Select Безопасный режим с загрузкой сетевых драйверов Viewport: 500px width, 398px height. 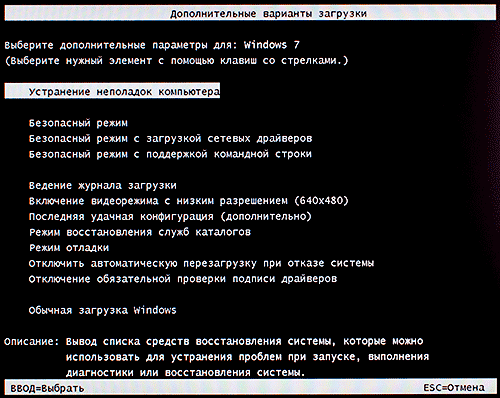(x=170, y=138)
